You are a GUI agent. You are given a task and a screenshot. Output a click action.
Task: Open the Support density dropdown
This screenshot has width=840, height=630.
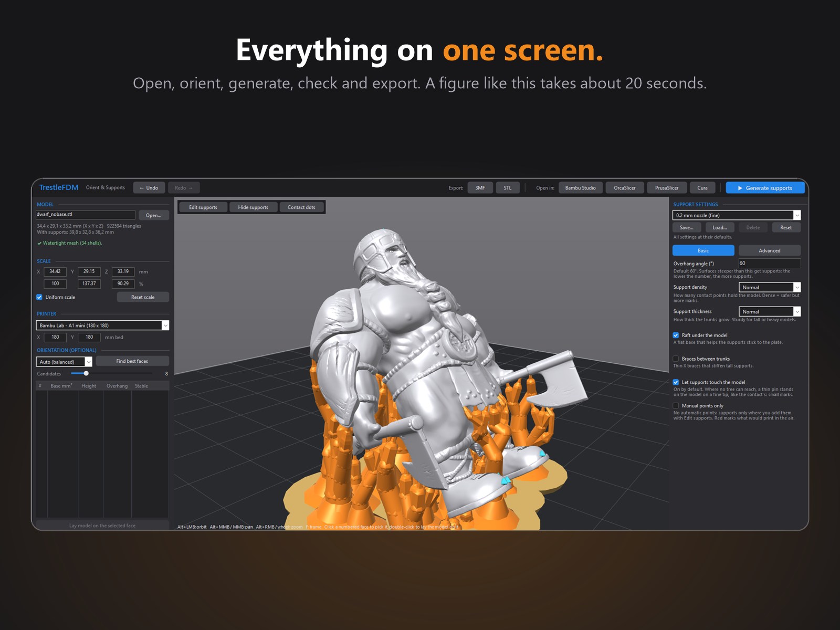click(770, 287)
